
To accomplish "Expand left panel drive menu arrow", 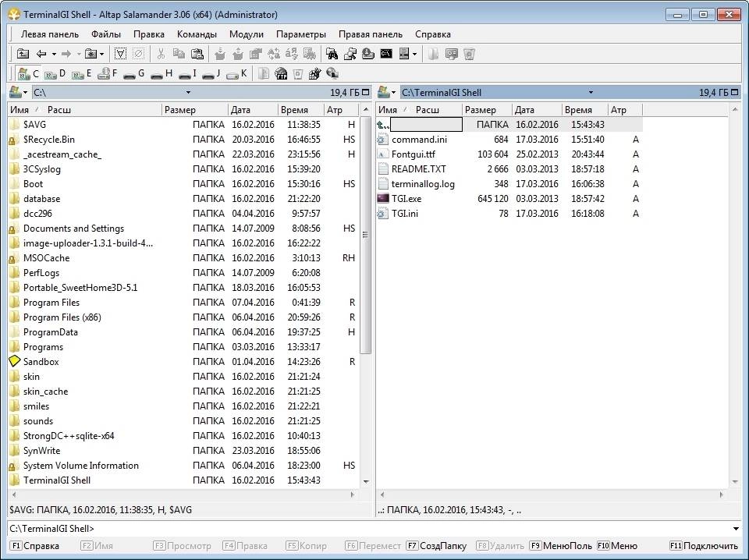I will pos(25,93).
